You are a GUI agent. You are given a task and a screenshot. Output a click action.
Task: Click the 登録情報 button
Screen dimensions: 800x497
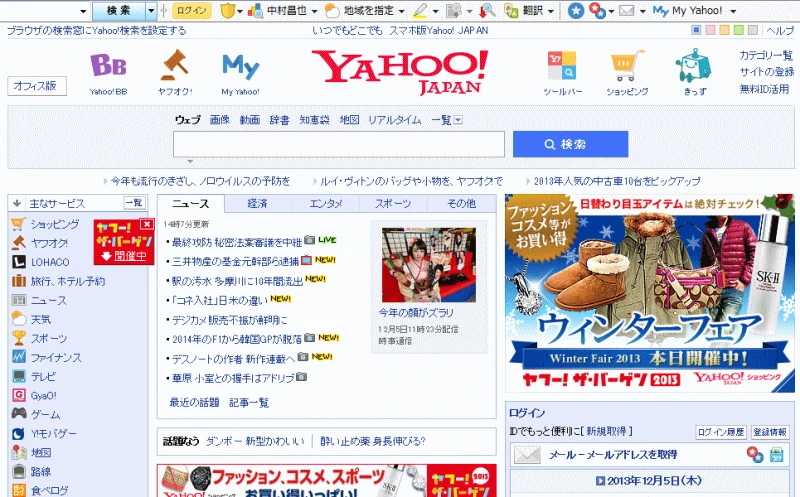tap(770, 432)
